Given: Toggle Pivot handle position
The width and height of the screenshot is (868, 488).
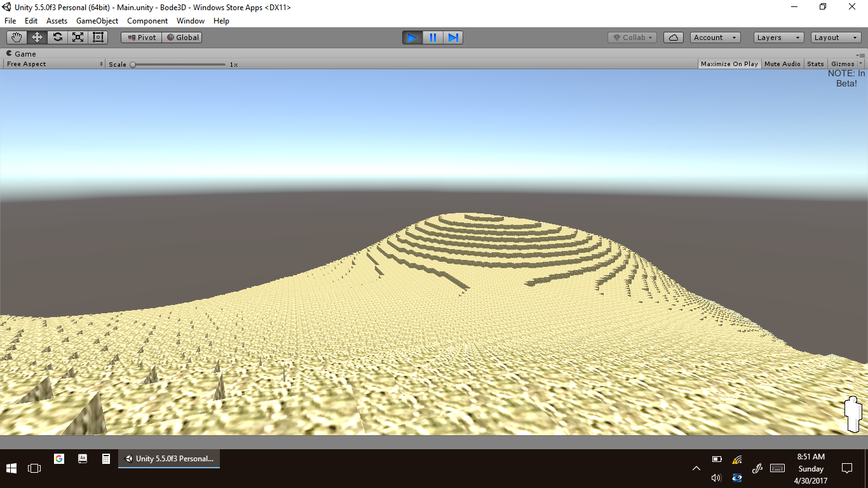Looking at the screenshot, I should (142, 37).
